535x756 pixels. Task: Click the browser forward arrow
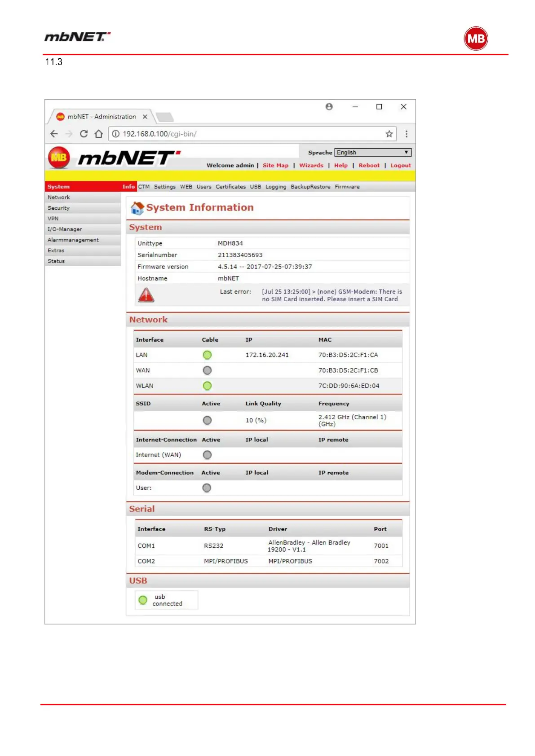coord(69,134)
